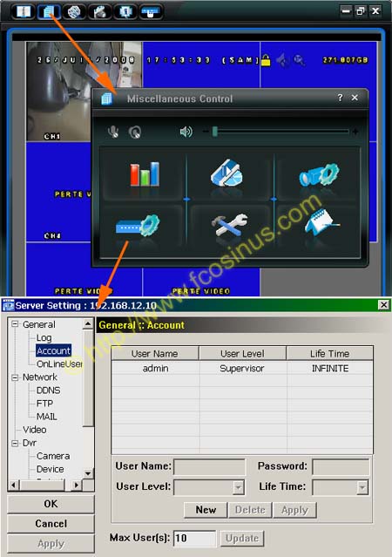Click the Max User(s) input field
This screenshot has height=557, width=392.
point(194,538)
